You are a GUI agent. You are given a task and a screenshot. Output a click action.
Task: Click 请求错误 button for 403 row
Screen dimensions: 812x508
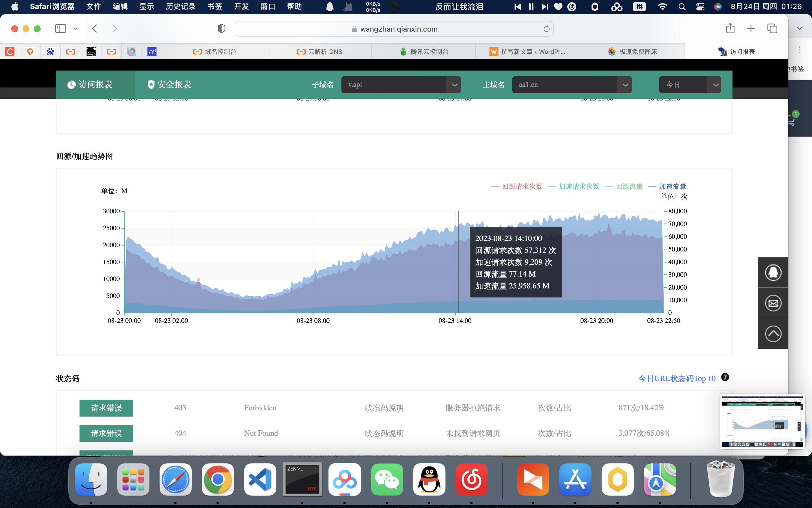106,408
